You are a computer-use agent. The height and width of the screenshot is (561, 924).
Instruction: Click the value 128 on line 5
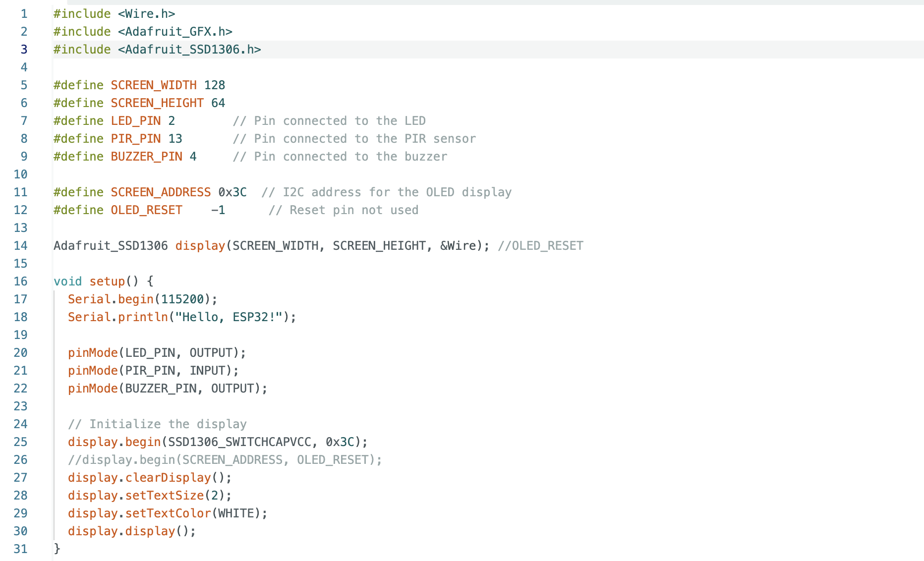point(215,85)
